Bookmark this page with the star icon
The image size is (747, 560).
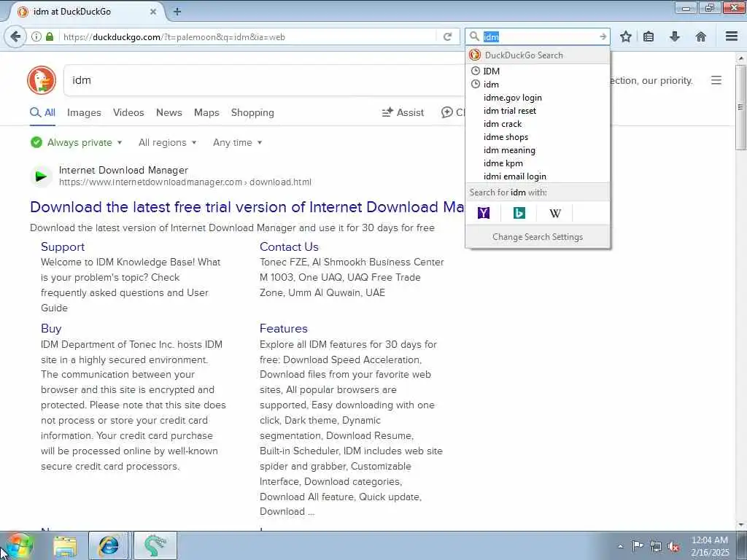click(625, 36)
